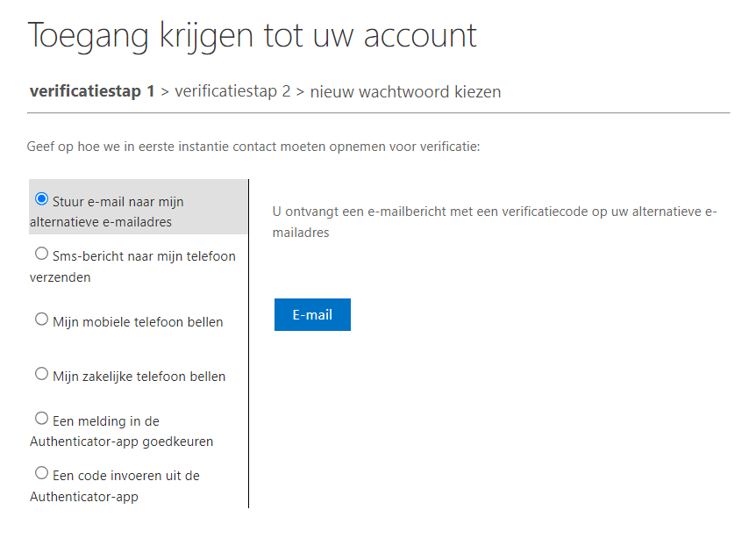The image size is (756, 553).
Task: Select the approve Authenticator notification radio button
Action: (41, 419)
